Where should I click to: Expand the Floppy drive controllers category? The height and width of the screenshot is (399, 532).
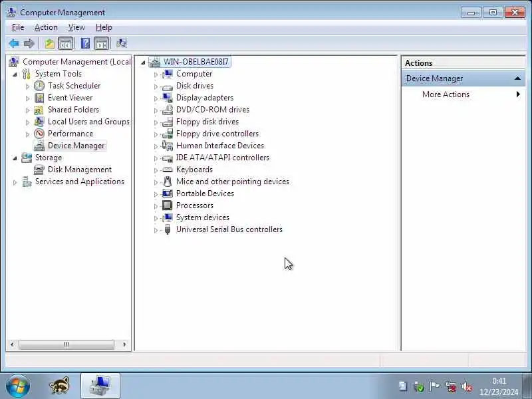coord(156,134)
